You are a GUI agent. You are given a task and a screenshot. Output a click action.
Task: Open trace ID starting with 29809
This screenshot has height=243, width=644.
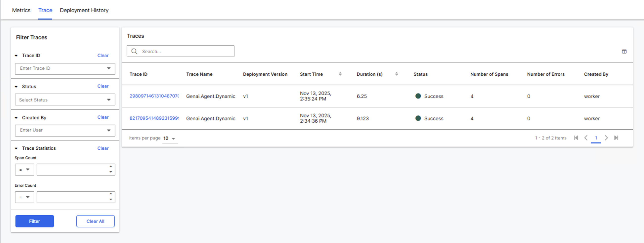(154, 96)
